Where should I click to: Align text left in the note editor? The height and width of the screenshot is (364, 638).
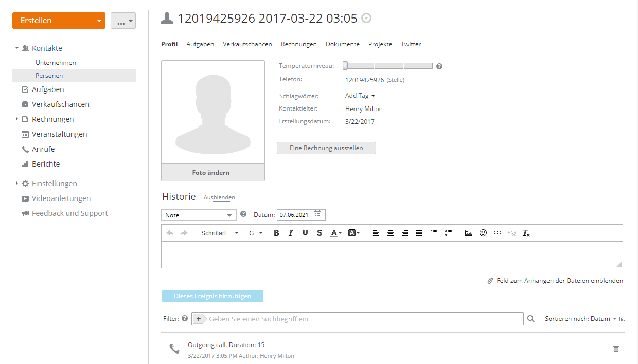click(x=376, y=233)
